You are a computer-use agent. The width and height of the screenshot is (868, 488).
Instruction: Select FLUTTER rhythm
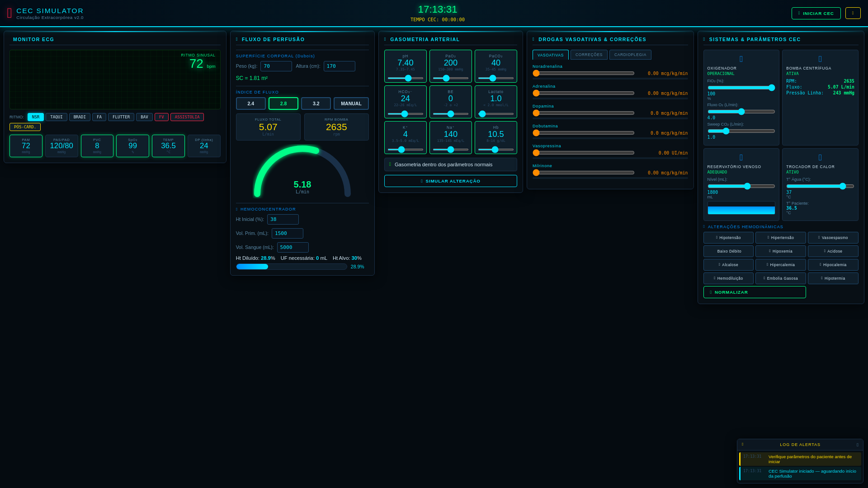tap(121, 117)
